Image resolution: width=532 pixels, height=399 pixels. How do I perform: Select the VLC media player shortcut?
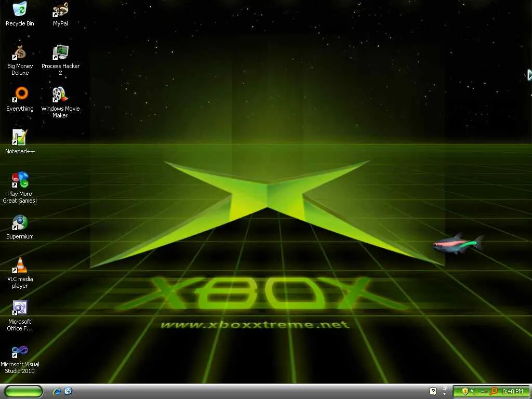pyautogui.click(x=20, y=273)
